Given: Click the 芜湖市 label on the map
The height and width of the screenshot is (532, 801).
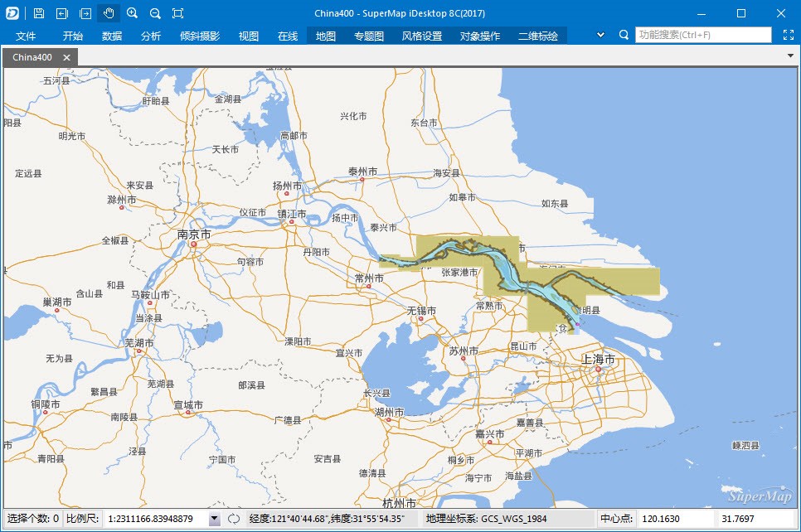Looking at the screenshot, I should point(139,343).
